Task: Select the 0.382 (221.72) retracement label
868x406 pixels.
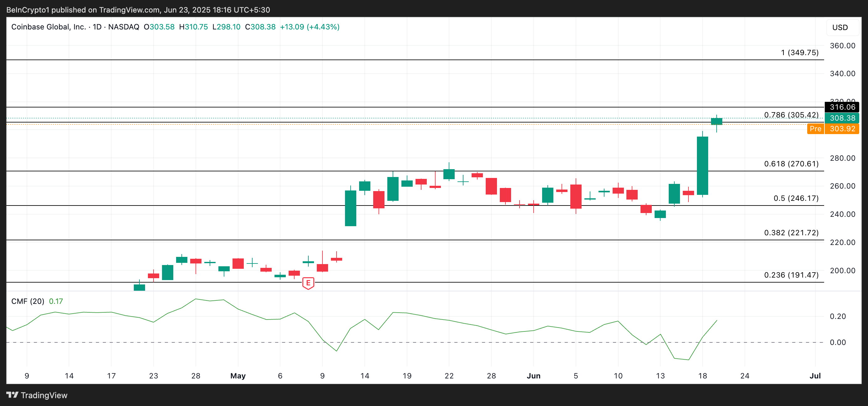Action: click(791, 232)
